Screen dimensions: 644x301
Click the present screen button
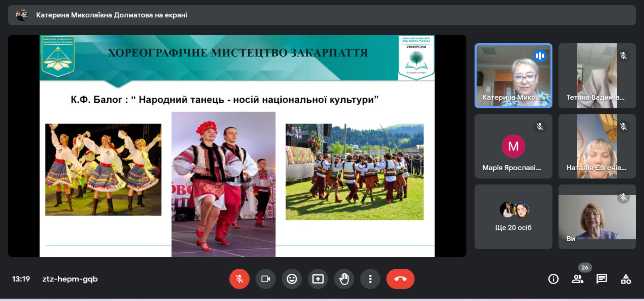click(318, 279)
